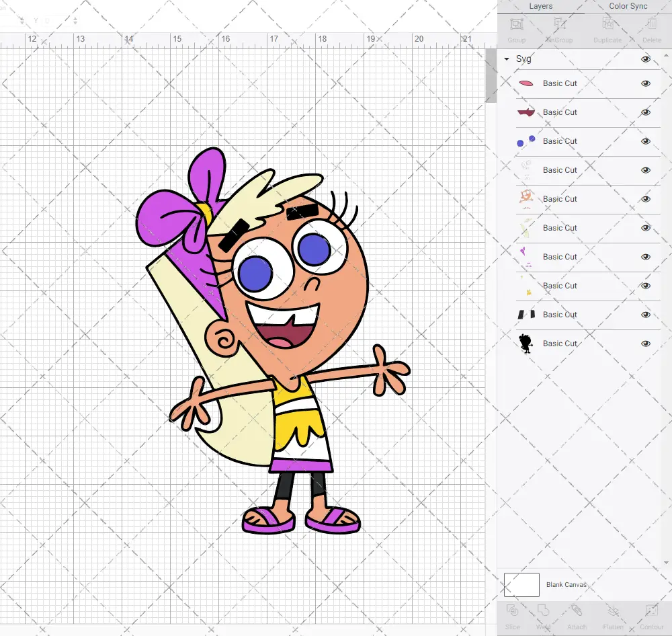Click the Duplicate layer icon

[607, 24]
